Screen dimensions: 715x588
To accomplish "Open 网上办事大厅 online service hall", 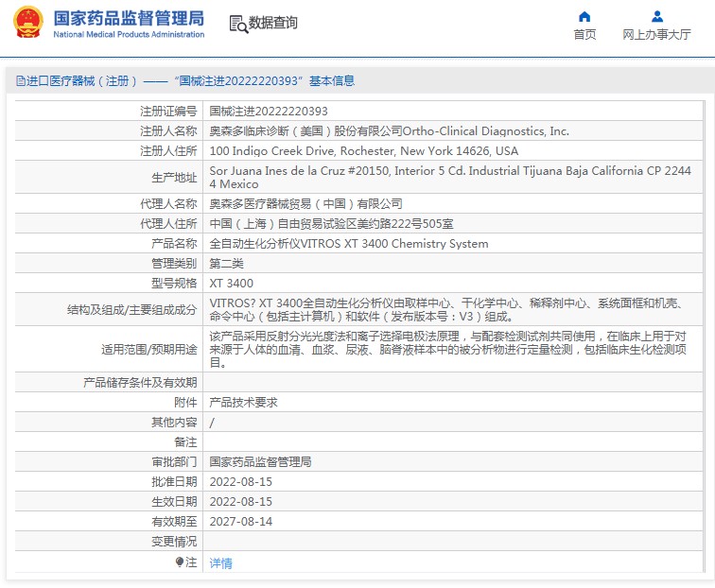I will (656, 35).
